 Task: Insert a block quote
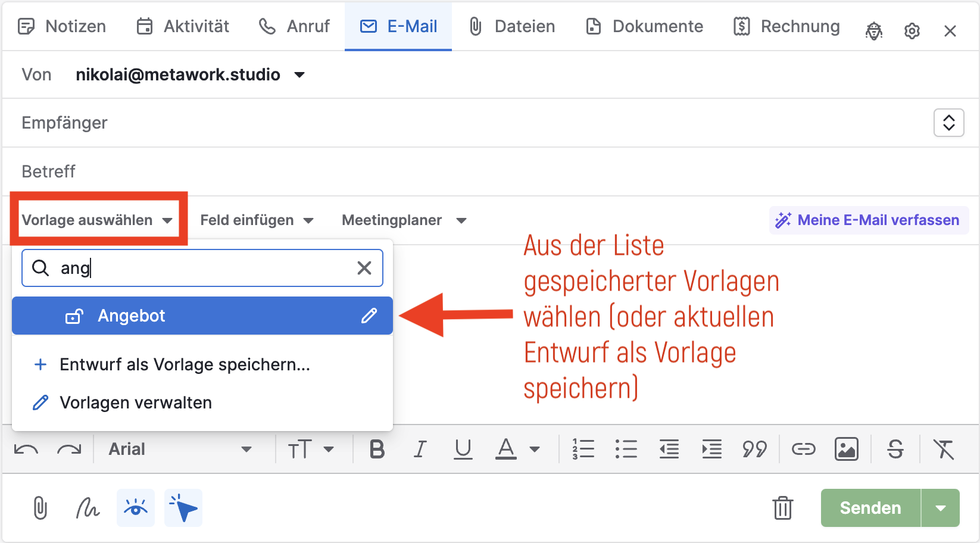(754, 450)
